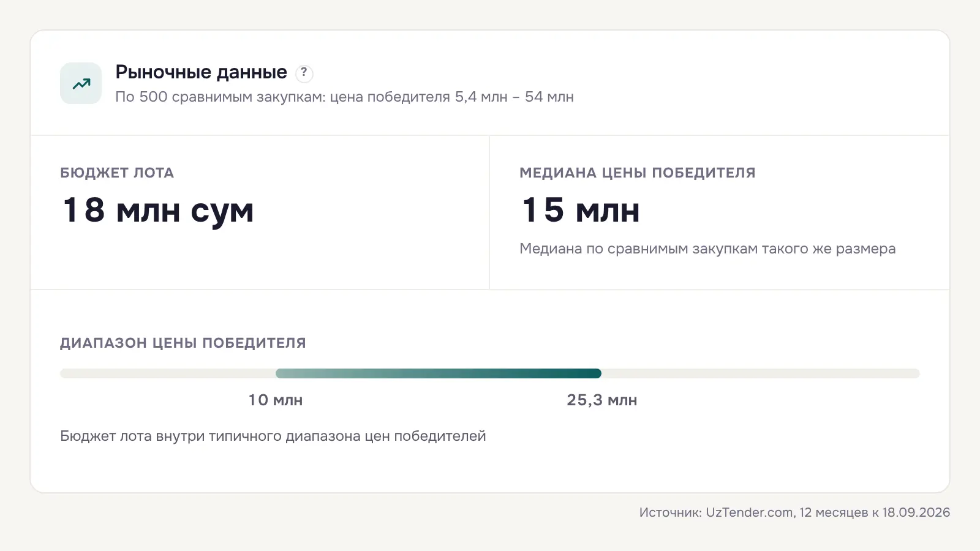Select the 500 comparable purchases subtitle
Screen dimensions: 980x551
pos(344,97)
